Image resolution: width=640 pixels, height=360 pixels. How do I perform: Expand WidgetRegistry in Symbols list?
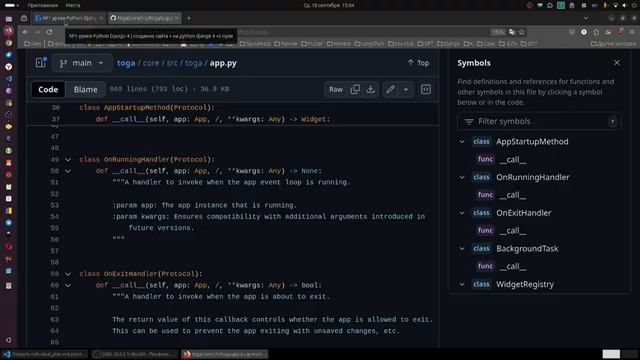coord(462,284)
